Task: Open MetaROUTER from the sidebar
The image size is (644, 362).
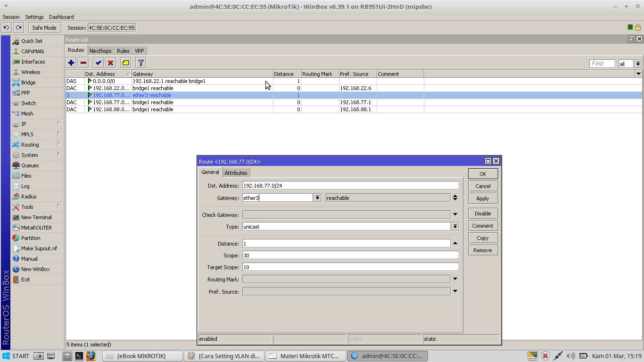Action: [37, 228]
